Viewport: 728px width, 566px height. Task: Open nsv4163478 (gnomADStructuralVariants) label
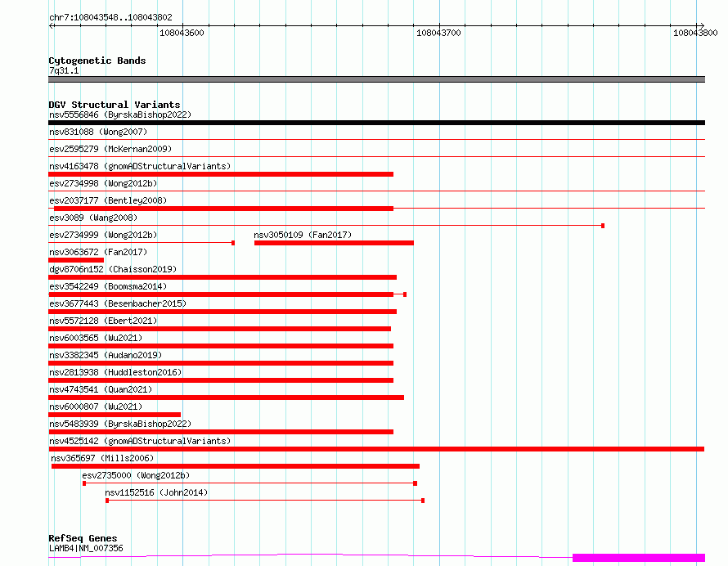pyautogui.click(x=140, y=166)
